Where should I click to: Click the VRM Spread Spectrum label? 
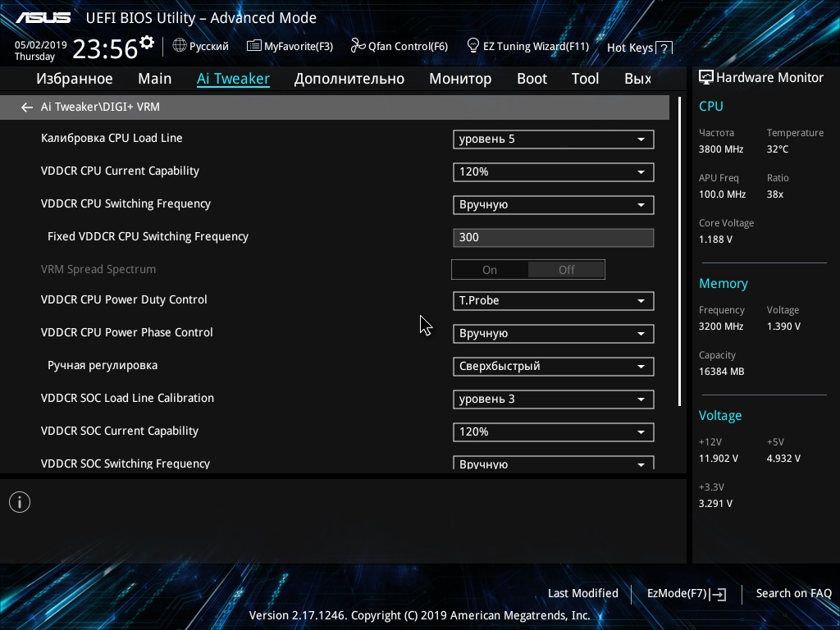[x=98, y=269]
